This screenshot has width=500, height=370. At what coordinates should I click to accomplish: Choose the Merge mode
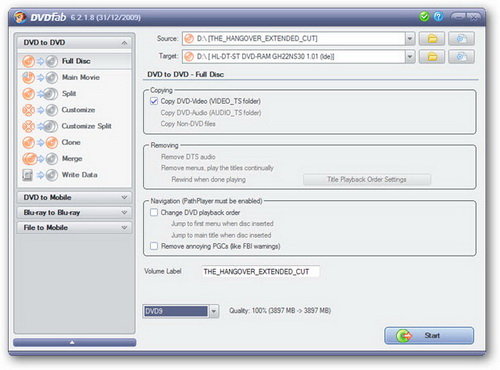pos(74,159)
